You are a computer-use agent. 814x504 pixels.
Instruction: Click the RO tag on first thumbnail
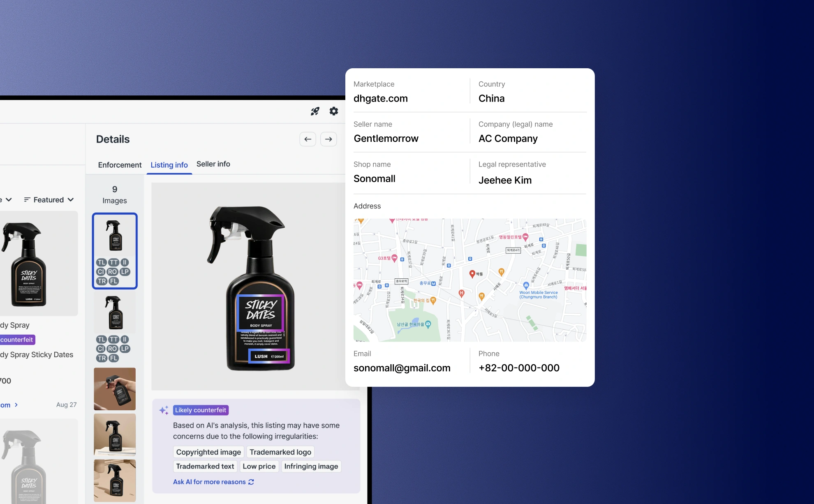coord(112,272)
